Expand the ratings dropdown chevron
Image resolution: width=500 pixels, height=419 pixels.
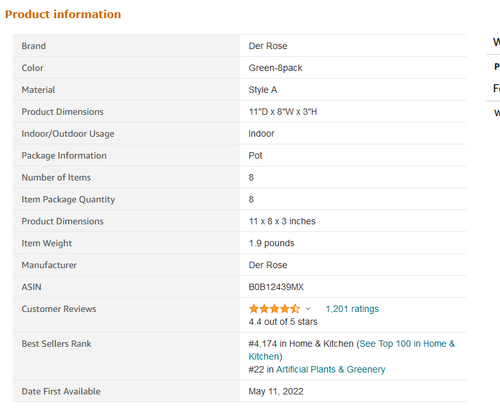click(x=308, y=309)
